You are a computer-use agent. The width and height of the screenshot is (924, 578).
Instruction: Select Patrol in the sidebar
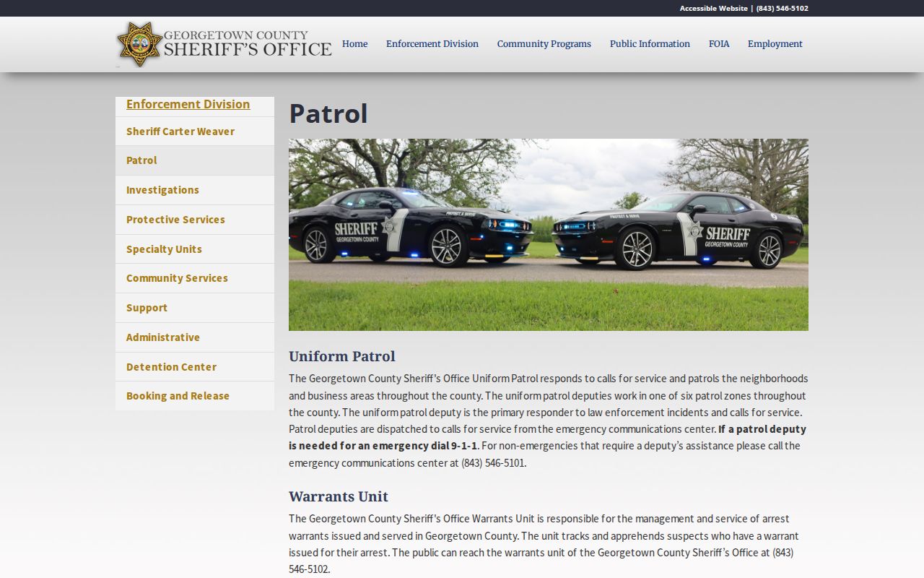pyautogui.click(x=195, y=160)
